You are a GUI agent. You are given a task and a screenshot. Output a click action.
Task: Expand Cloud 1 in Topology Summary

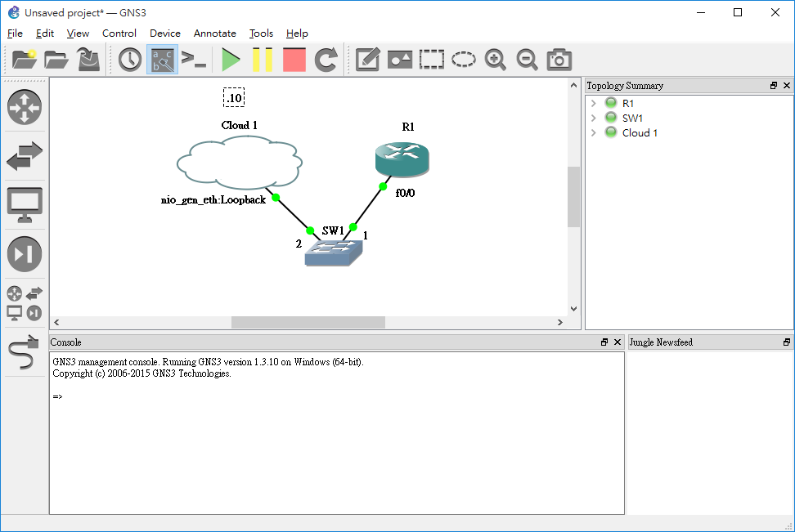coord(593,132)
